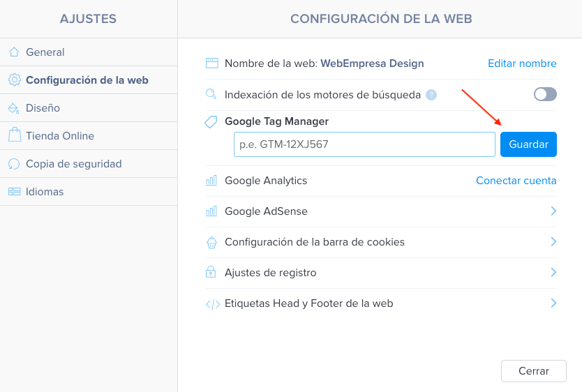Expand cookie bar configuration chevron
Image resolution: width=582 pixels, height=392 pixels.
click(553, 242)
